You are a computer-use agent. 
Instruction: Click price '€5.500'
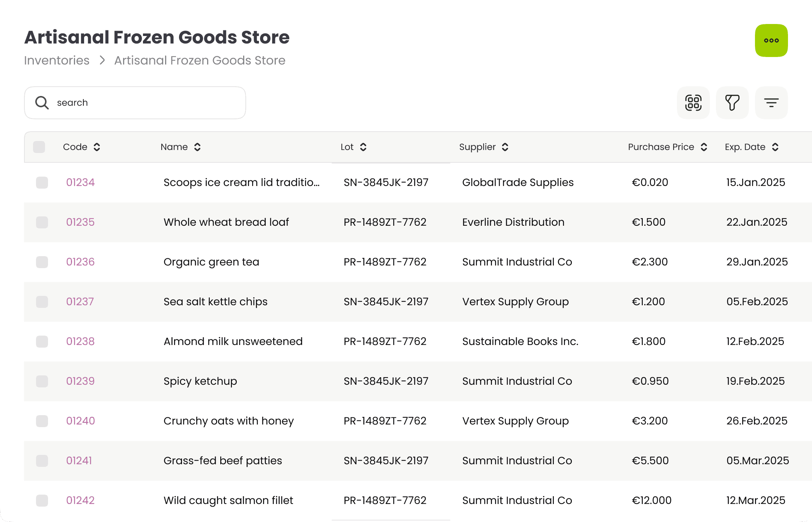(x=650, y=460)
